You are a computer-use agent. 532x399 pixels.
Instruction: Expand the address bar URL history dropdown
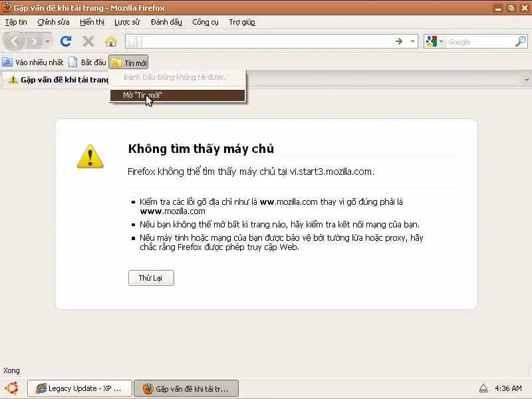point(412,42)
